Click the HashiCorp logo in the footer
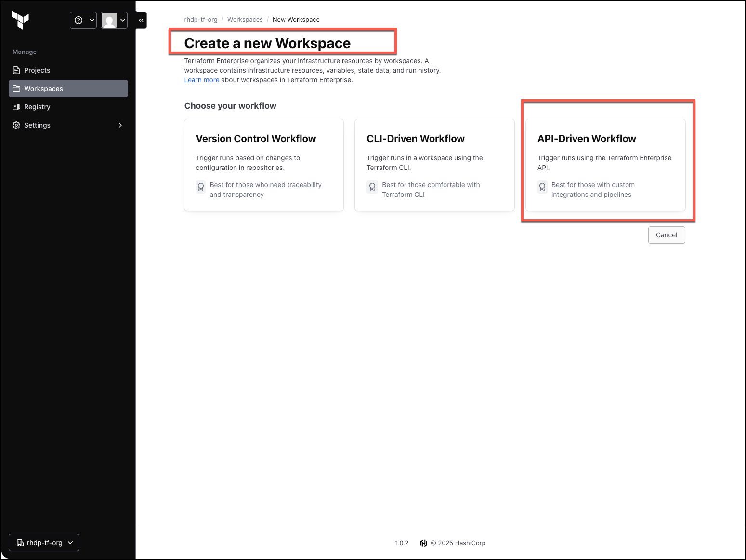746x560 pixels. (x=424, y=543)
